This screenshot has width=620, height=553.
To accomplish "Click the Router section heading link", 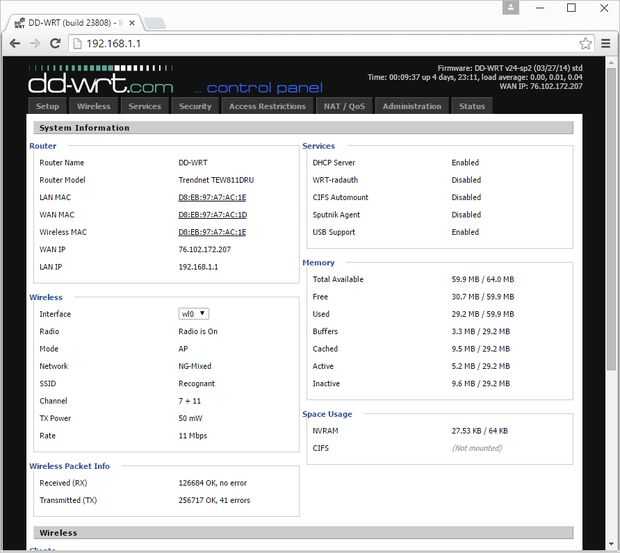I will (x=43, y=146).
